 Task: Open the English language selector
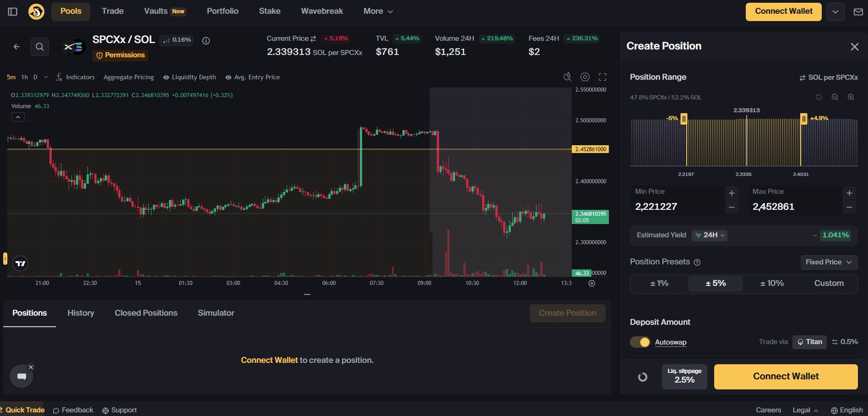(847, 410)
